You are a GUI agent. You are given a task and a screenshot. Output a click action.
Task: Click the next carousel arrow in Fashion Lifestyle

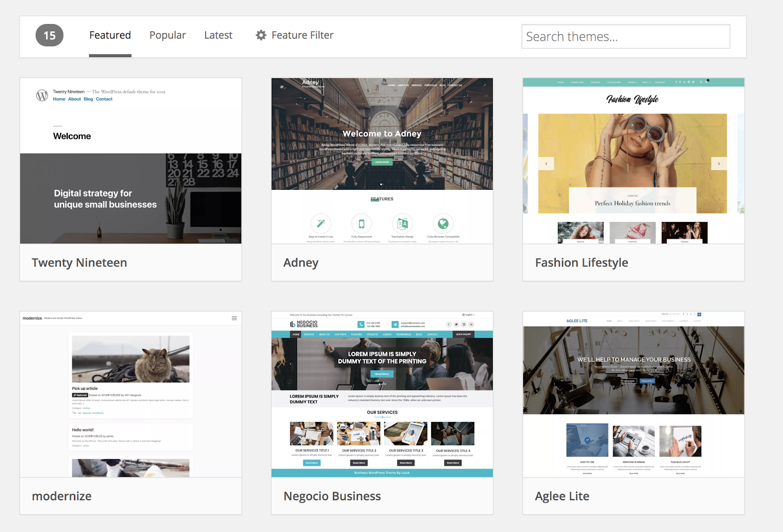[719, 163]
